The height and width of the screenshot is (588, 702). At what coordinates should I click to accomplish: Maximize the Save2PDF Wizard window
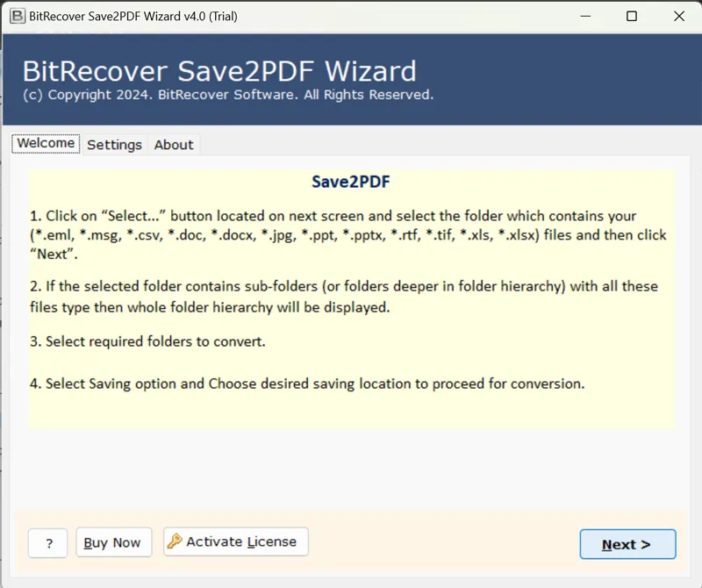pyautogui.click(x=632, y=16)
